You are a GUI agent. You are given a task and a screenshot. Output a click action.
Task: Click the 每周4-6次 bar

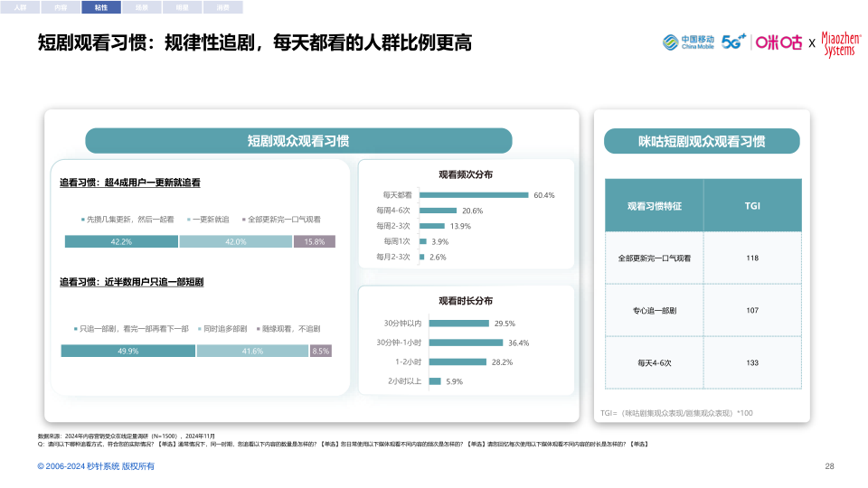438,211
